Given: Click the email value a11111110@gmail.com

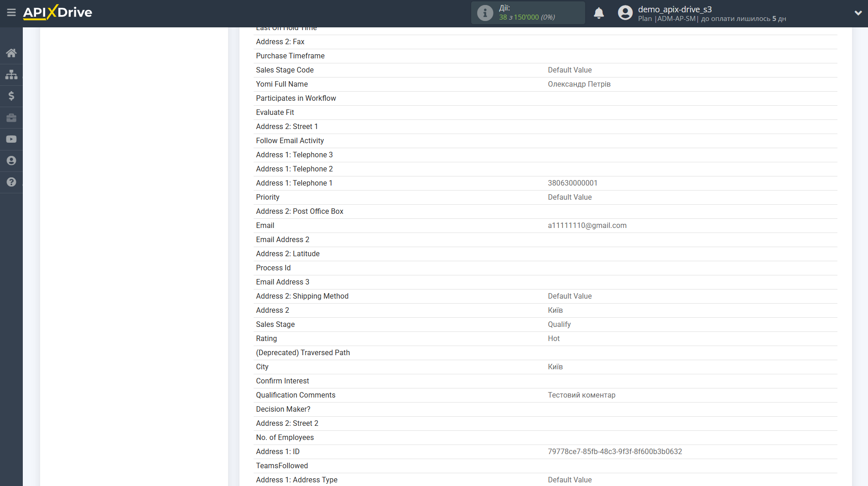Looking at the screenshot, I should (x=587, y=225).
